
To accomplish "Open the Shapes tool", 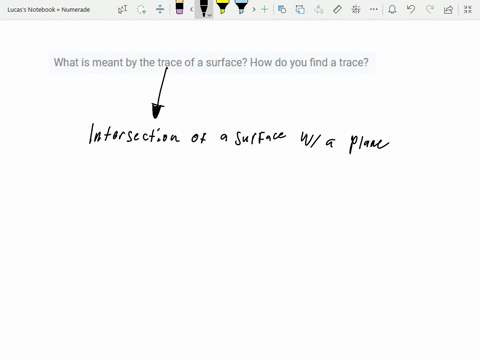I will click(282, 9).
